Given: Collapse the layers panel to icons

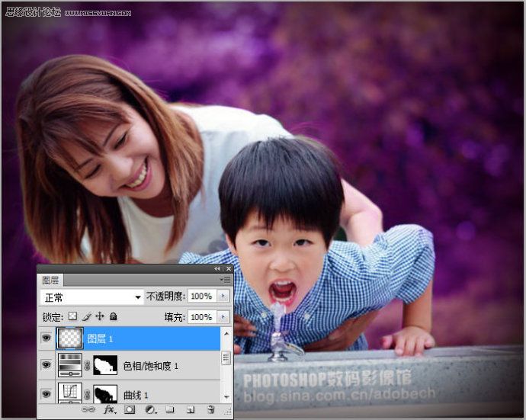Looking at the screenshot, I should coord(217,269).
